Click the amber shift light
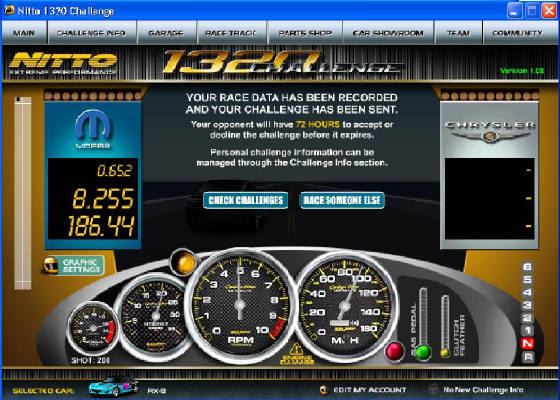The height and width of the screenshot is (400, 560). pyautogui.click(x=184, y=262)
